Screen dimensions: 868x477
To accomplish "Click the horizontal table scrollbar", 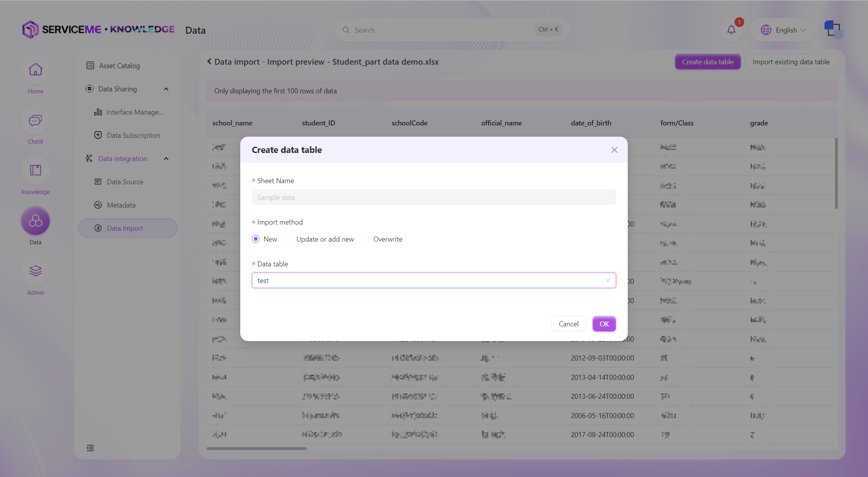I will (257, 448).
